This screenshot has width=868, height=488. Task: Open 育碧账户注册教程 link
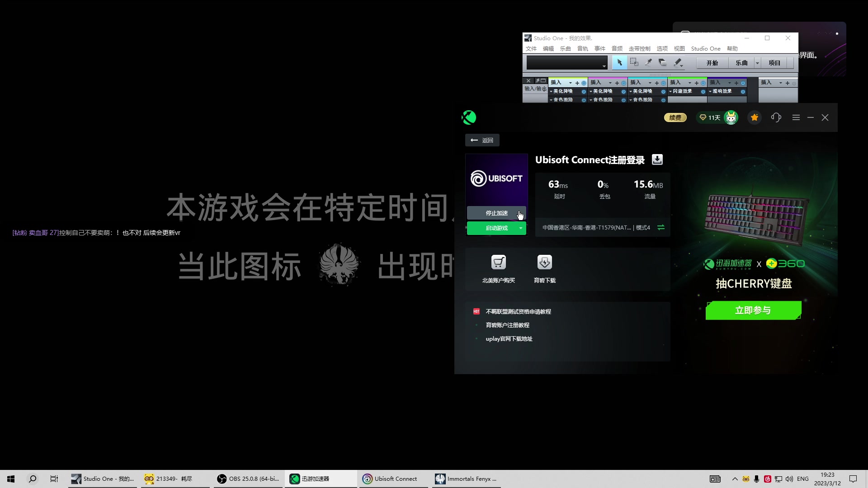tap(507, 325)
